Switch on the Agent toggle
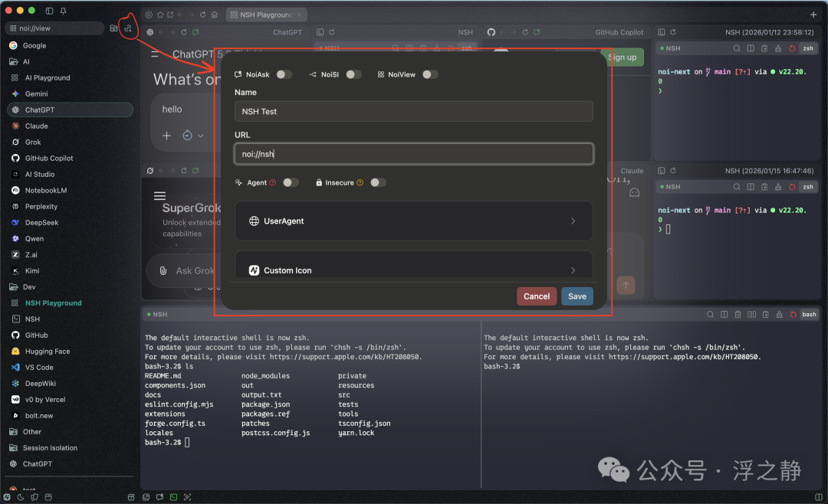Image resolution: width=828 pixels, height=504 pixels. pyautogui.click(x=291, y=182)
